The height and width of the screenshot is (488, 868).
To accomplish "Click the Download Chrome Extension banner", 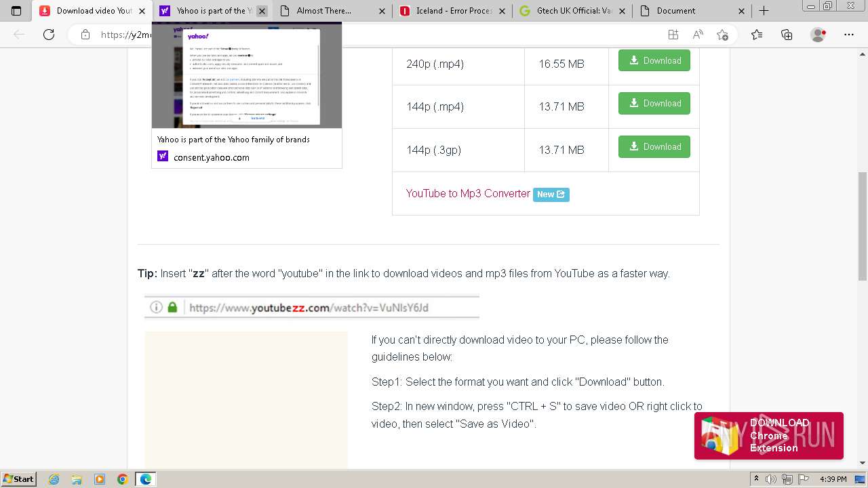I will 769,436.
